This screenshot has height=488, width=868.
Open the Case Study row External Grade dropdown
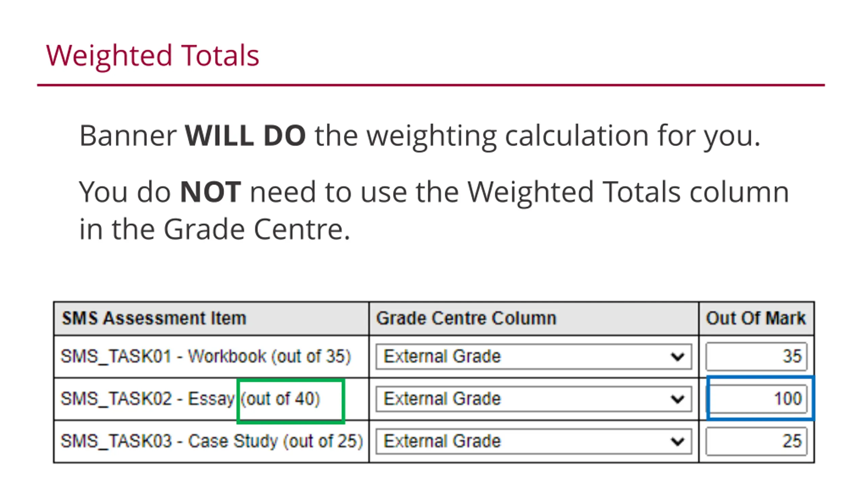pos(534,441)
